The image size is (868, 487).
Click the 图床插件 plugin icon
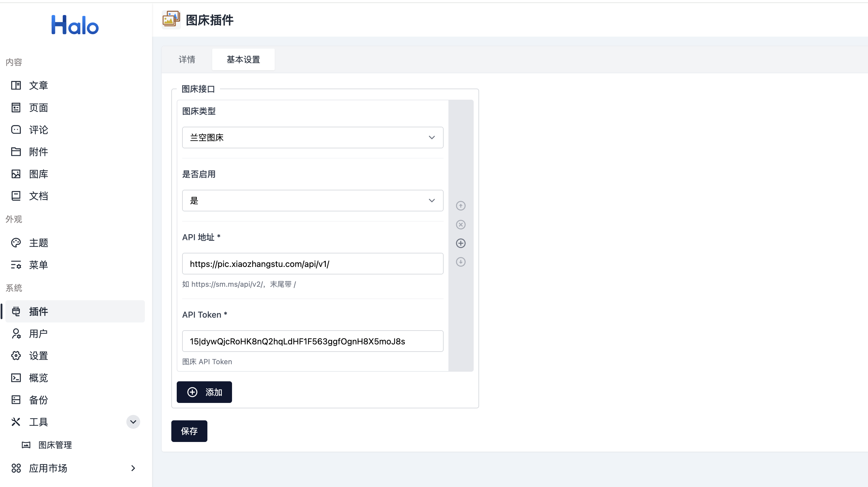[x=171, y=20]
